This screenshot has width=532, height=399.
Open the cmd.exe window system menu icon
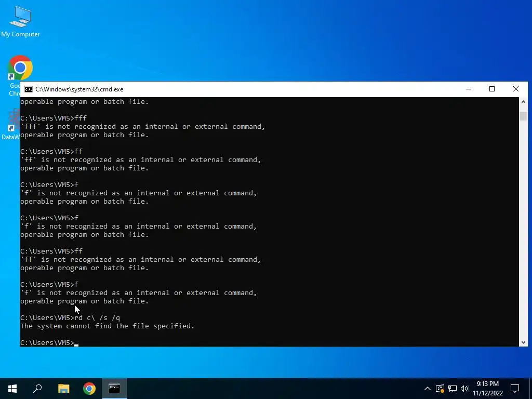pyautogui.click(x=29, y=89)
